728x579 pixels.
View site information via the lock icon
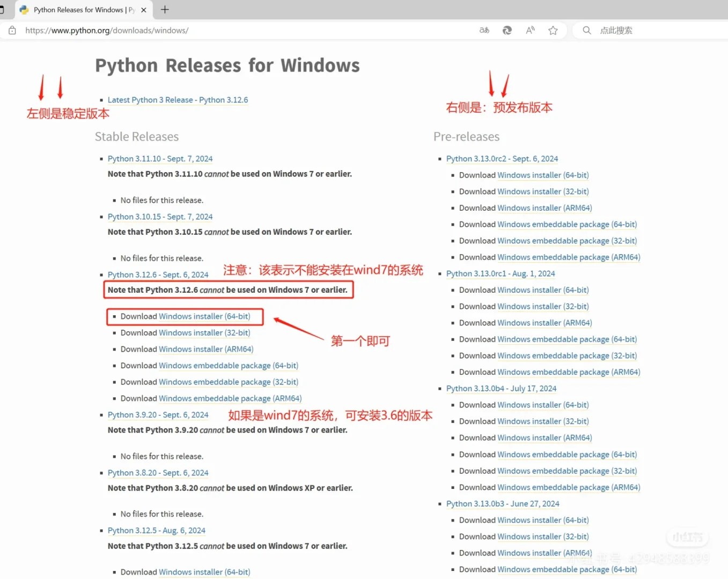click(x=12, y=30)
